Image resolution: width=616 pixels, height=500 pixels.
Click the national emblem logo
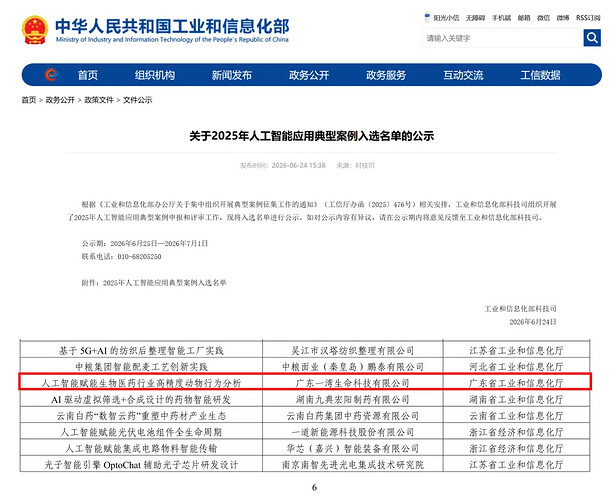click(35, 30)
